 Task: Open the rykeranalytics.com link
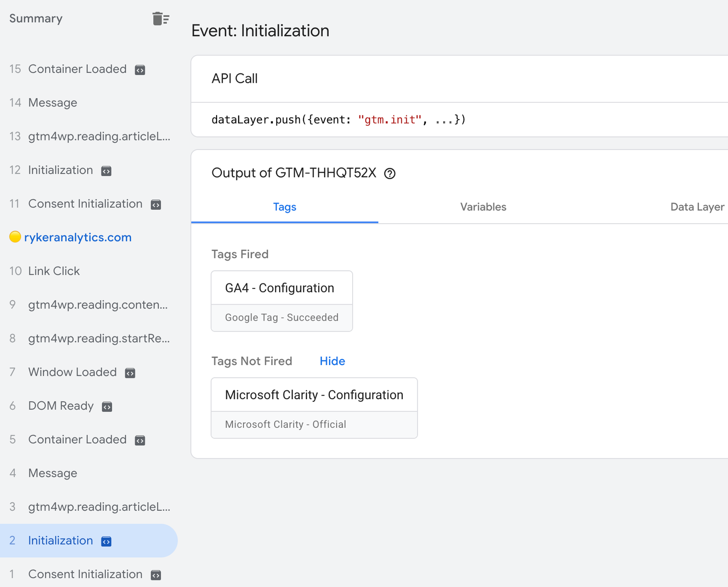click(78, 237)
